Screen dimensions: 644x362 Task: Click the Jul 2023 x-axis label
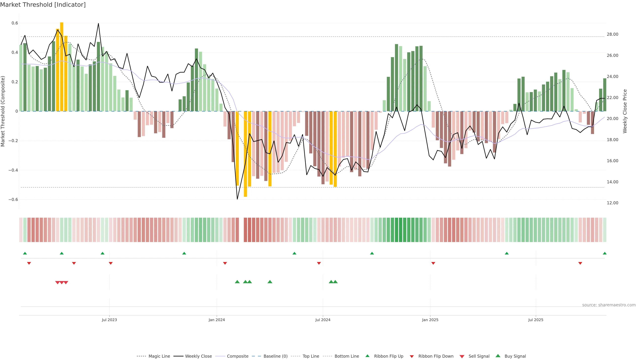[x=109, y=320]
